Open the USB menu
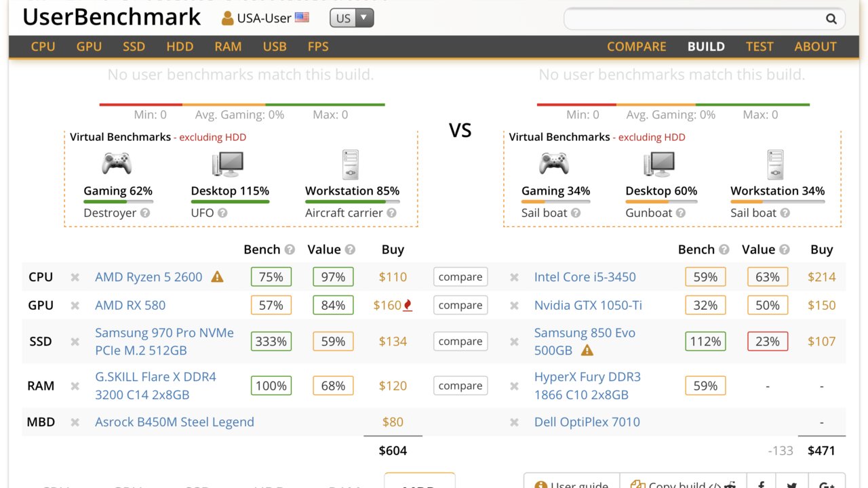 (x=275, y=47)
